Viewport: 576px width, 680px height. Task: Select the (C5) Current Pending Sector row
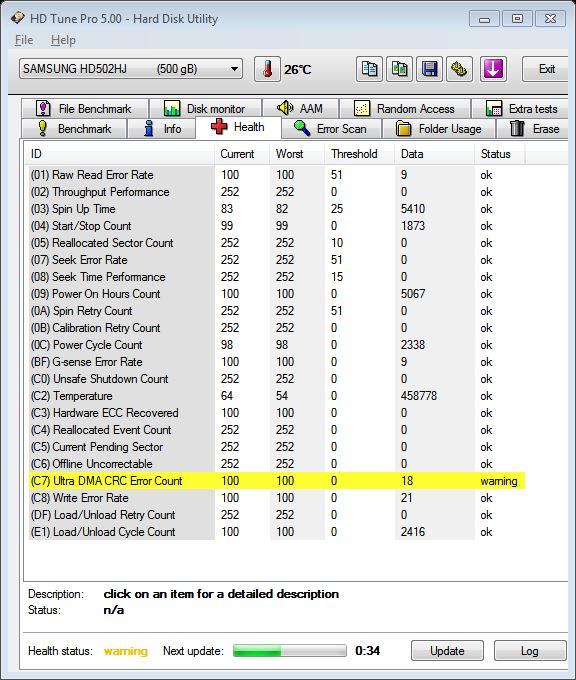click(277, 447)
